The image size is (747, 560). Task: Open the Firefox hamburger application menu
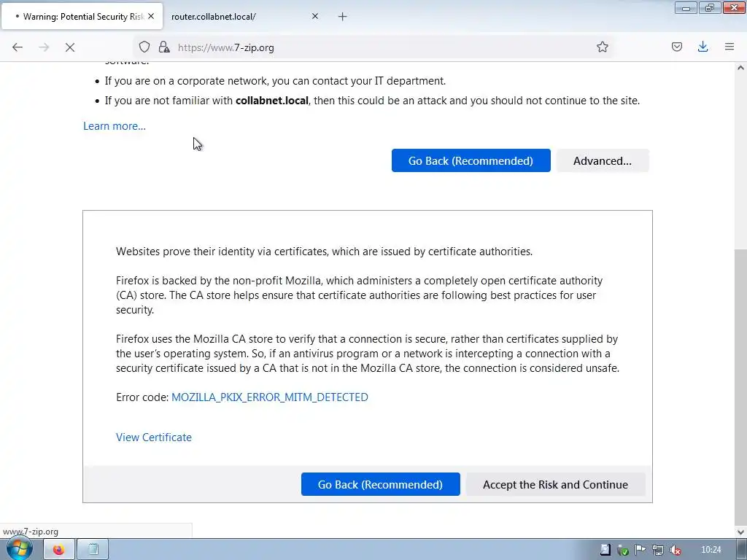729,47
